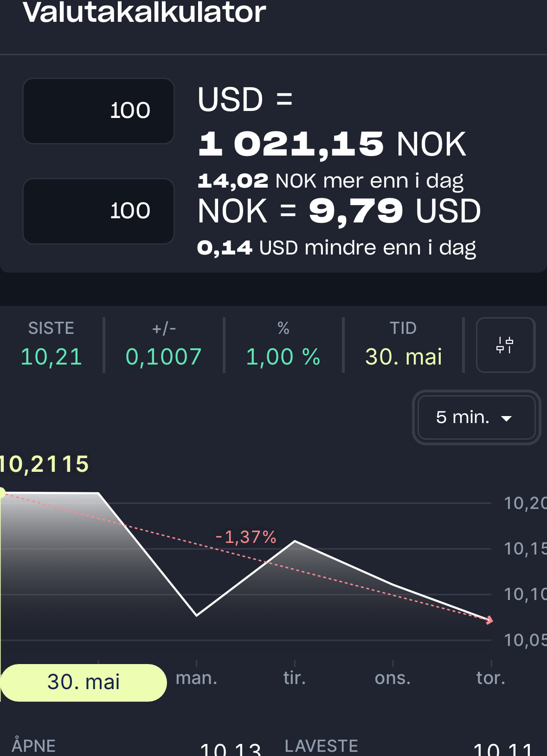Click the 1 021,15 NOK result
Image resolution: width=547 pixels, height=756 pixels.
pyautogui.click(x=332, y=144)
